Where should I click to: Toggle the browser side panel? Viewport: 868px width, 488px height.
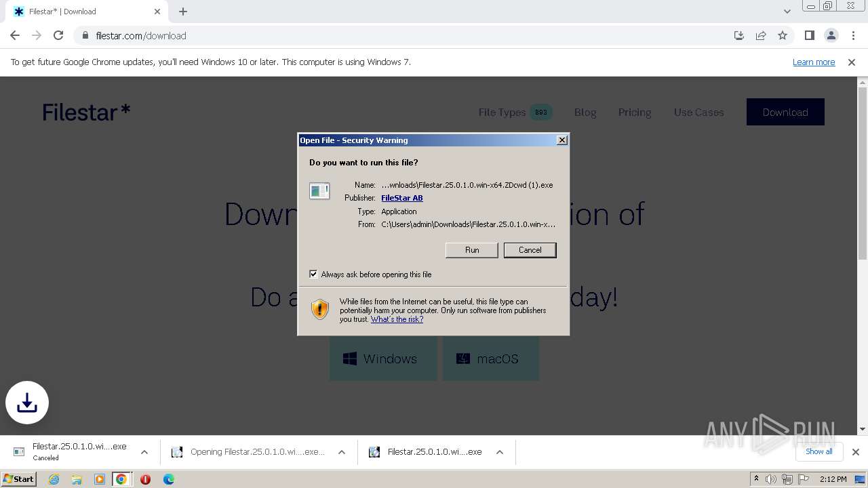[x=809, y=35]
